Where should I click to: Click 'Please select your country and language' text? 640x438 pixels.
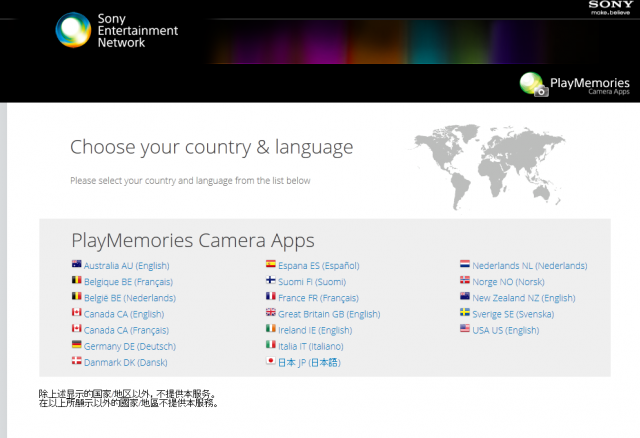pos(190,181)
